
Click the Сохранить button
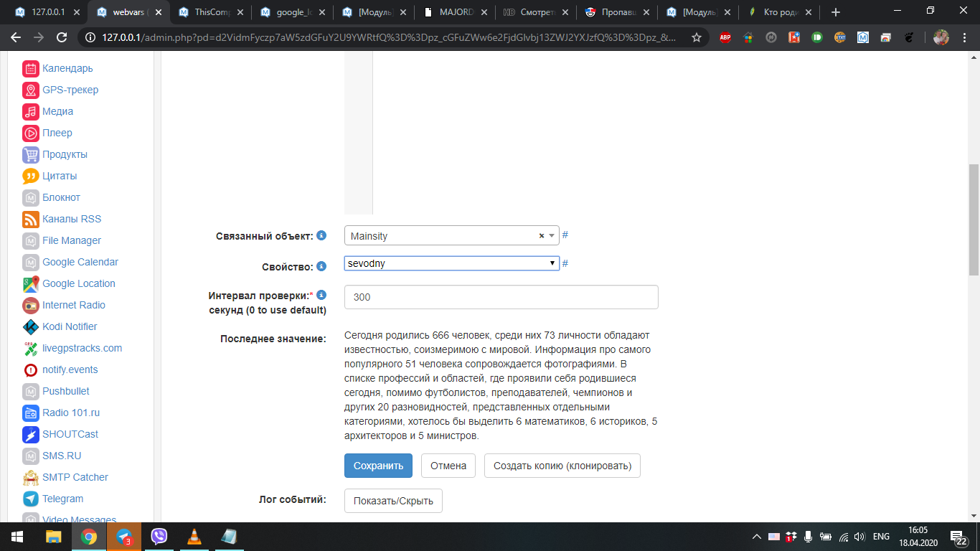pyautogui.click(x=378, y=465)
